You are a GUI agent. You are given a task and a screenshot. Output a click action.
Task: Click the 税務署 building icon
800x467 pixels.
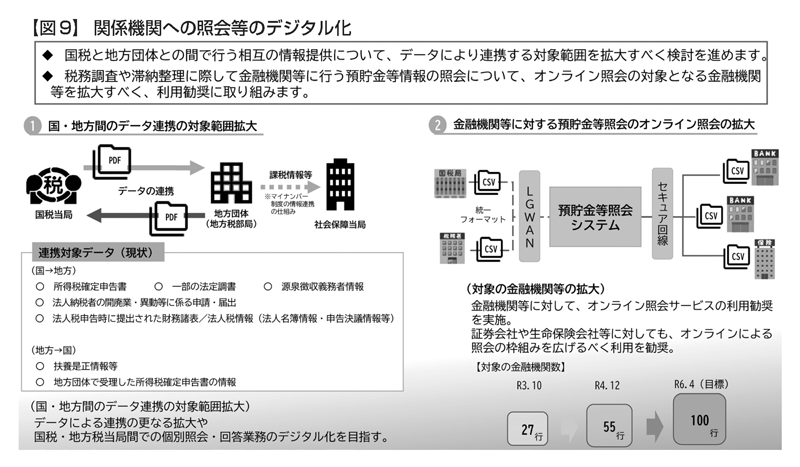(452, 248)
